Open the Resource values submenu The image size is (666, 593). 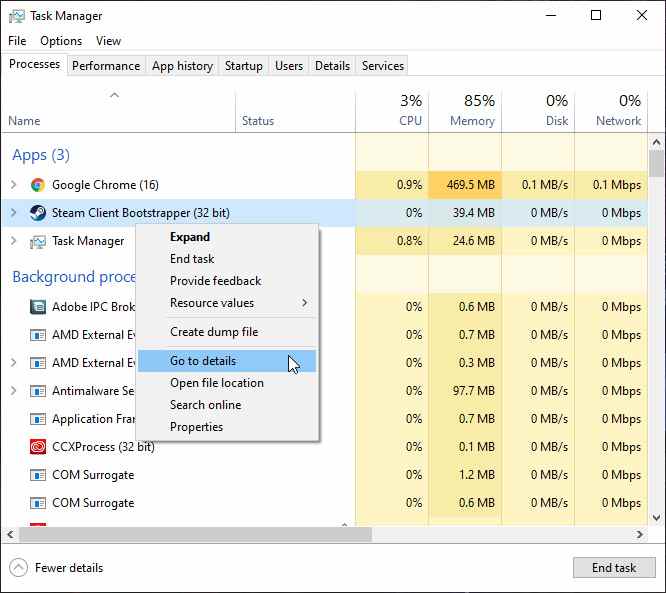pyautogui.click(x=238, y=303)
